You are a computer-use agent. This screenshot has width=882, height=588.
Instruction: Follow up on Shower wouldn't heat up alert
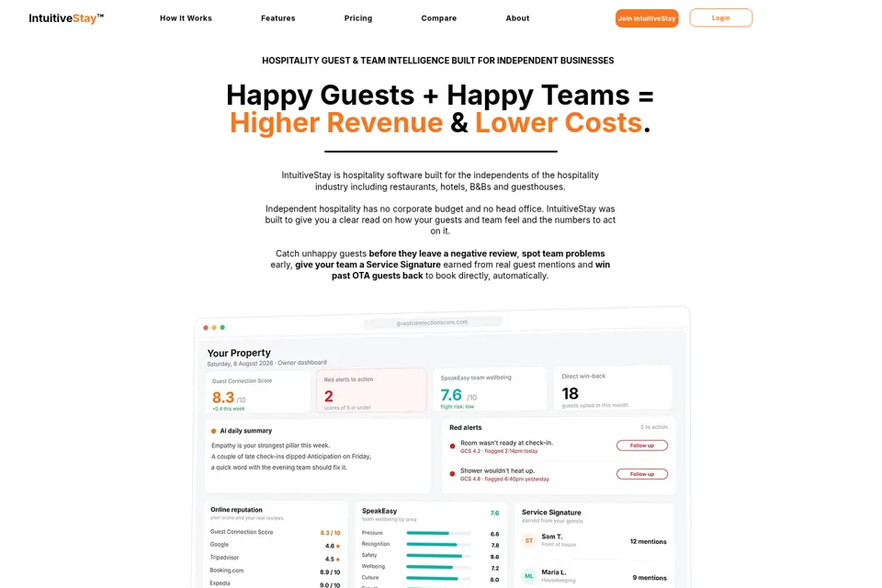coord(642,474)
